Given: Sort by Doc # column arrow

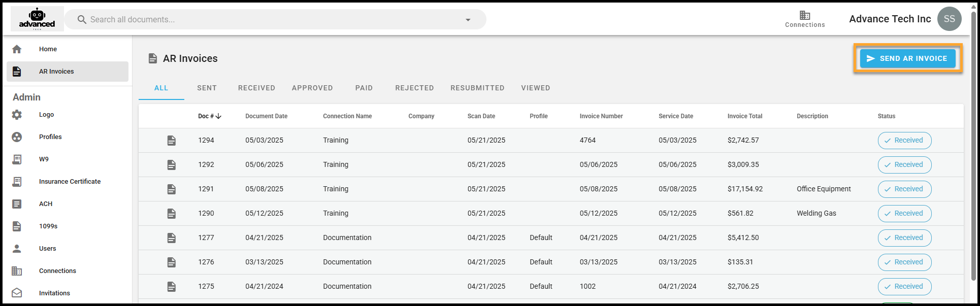Looking at the screenshot, I should (x=218, y=116).
